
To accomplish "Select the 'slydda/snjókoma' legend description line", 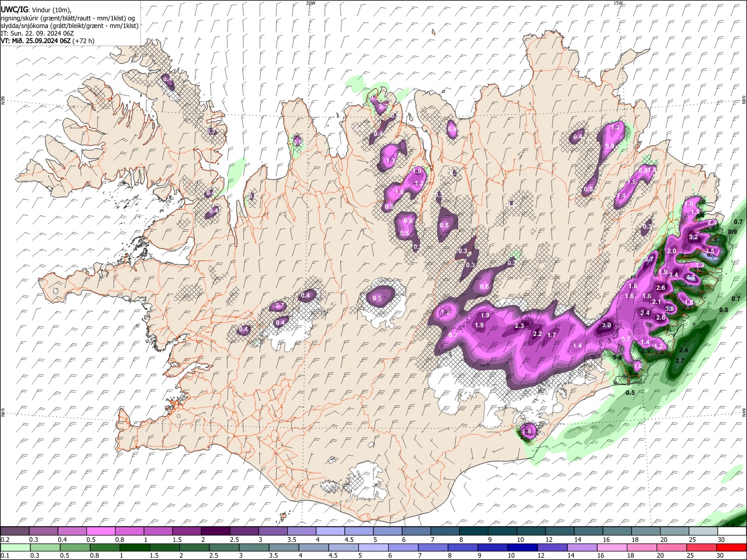I will click(70, 26).
